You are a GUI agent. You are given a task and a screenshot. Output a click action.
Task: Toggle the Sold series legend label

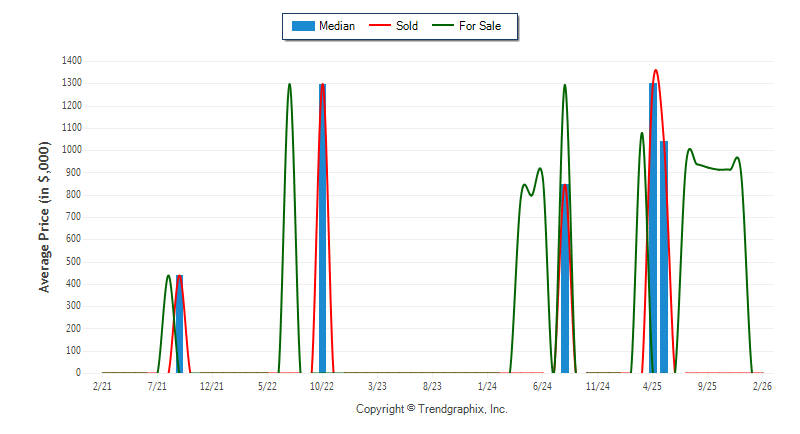click(x=406, y=26)
